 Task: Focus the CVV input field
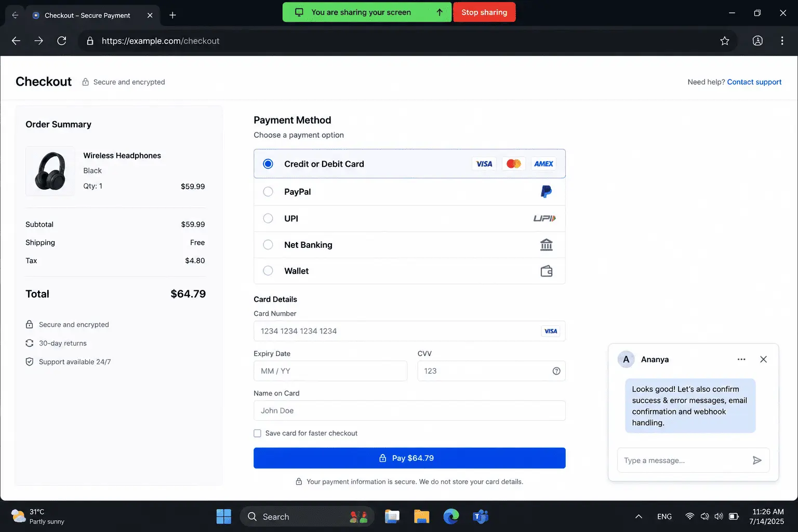click(491, 371)
